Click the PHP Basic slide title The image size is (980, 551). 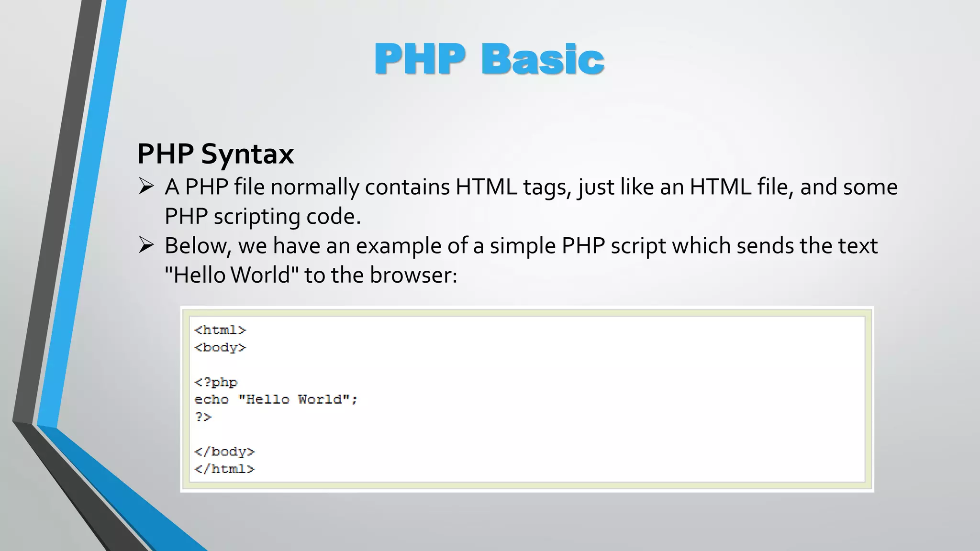point(489,59)
